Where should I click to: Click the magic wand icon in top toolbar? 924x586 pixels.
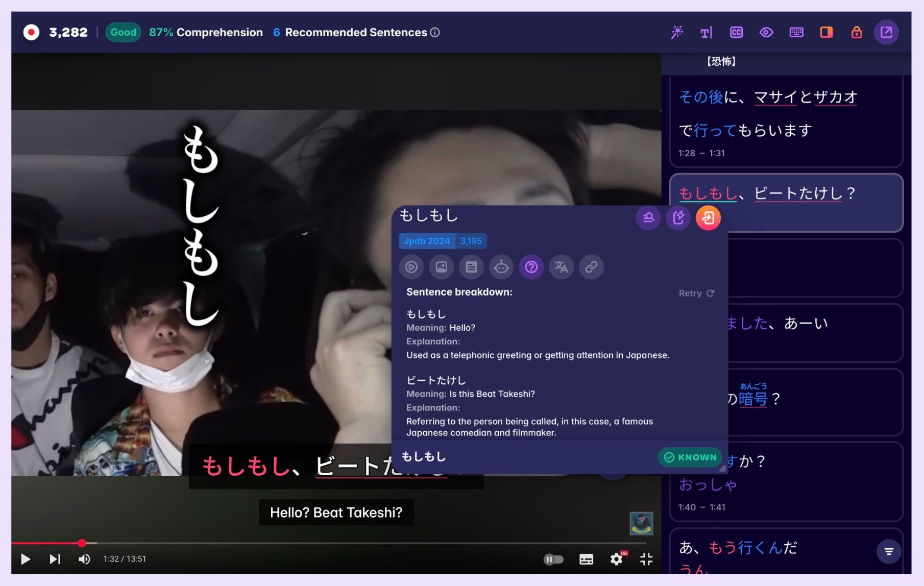[x=677, y=32]
